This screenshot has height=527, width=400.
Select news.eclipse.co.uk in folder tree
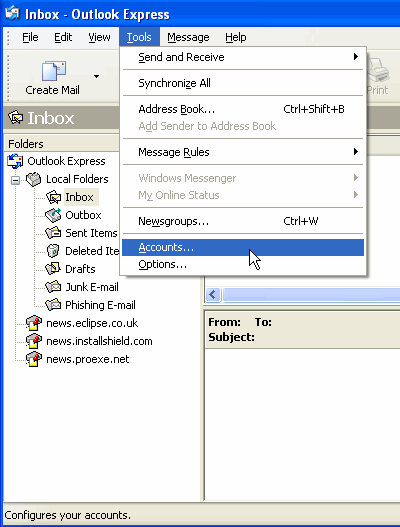coord(92,323)
